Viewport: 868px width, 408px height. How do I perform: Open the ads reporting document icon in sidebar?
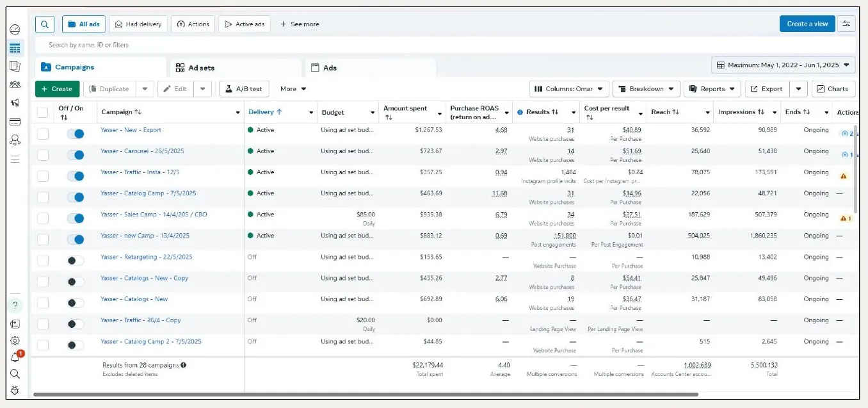coord(15,66)
